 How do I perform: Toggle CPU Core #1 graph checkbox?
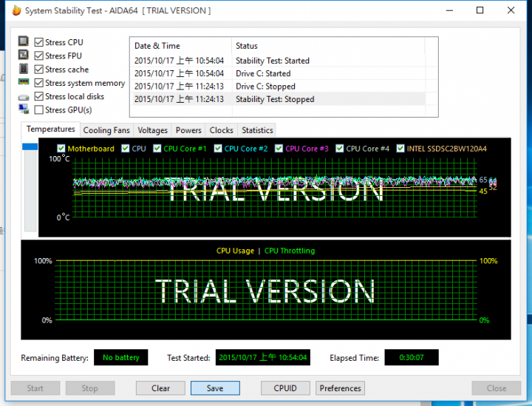click(x=157, y=149)
